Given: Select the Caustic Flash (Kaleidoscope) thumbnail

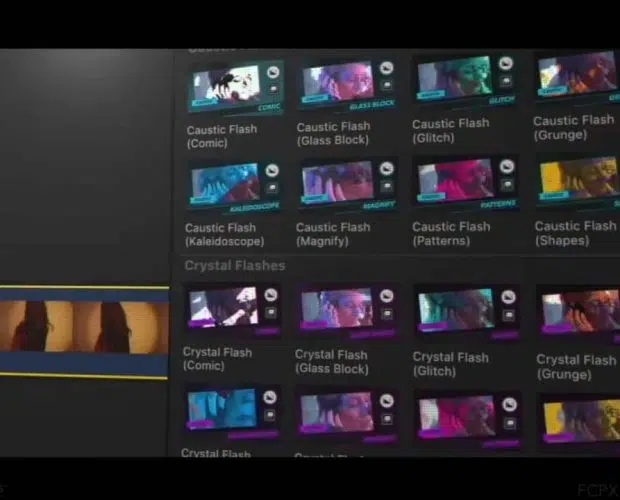Looking at the screenshot, I should (x=235, y=187).
